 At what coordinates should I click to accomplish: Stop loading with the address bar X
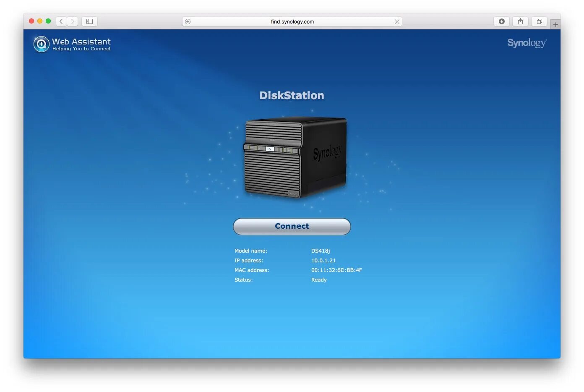(x=397, y=22)
